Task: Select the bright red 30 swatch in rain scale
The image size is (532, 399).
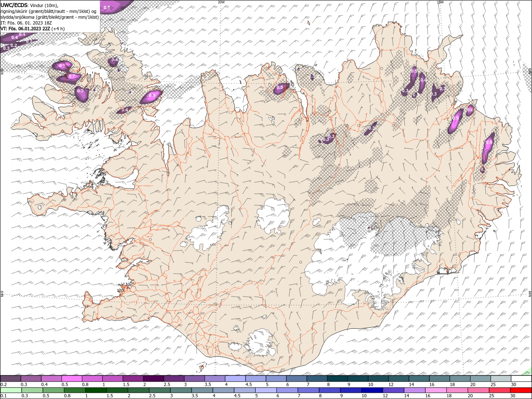Action: (x=521, y=390)
